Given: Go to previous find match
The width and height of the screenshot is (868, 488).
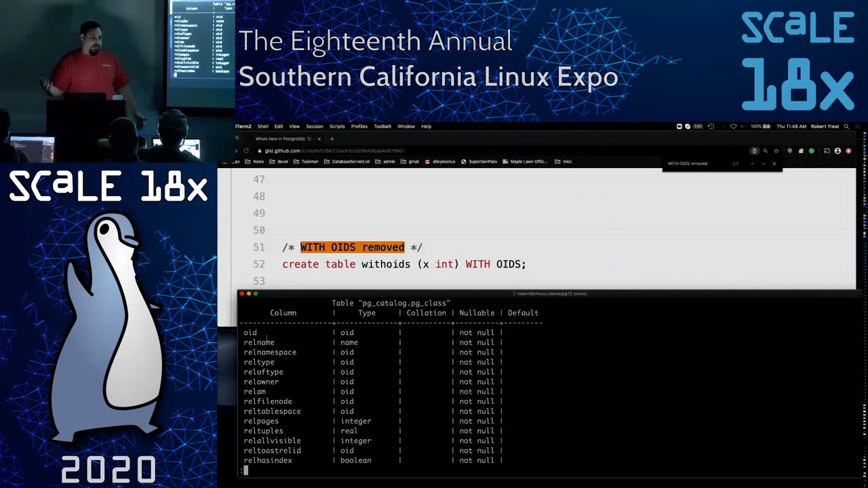Looking at the screenshot, I should pos(752,163).
